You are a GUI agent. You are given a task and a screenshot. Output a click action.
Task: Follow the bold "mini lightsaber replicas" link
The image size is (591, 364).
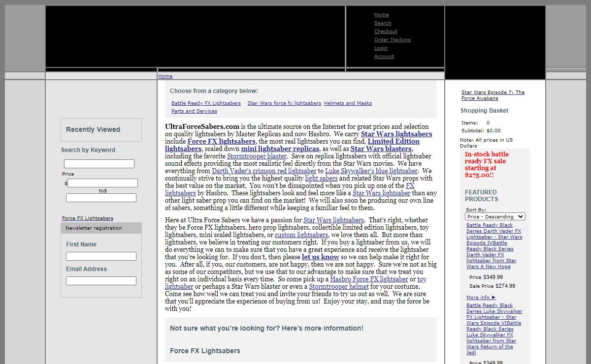coord(280,149)
